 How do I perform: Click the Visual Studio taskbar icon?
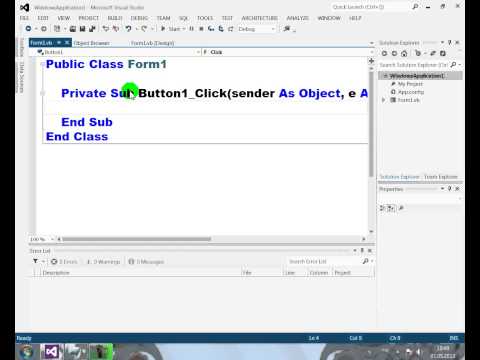click(51, 351)
